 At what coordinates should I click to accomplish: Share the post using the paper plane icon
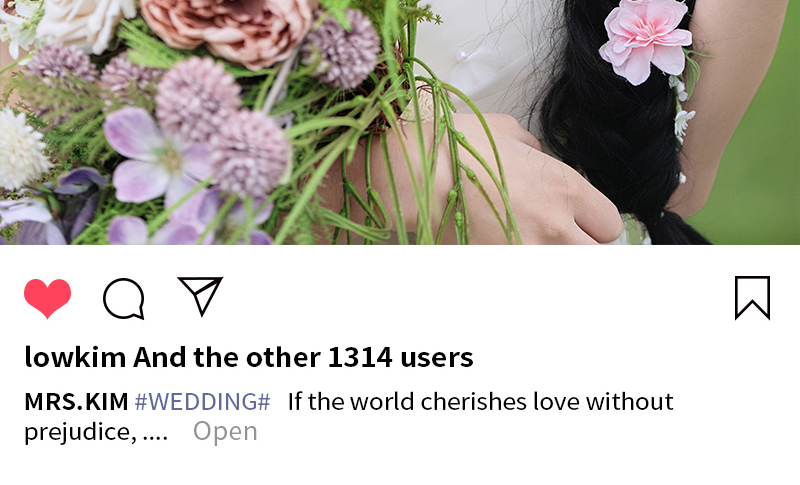(200, 296)
